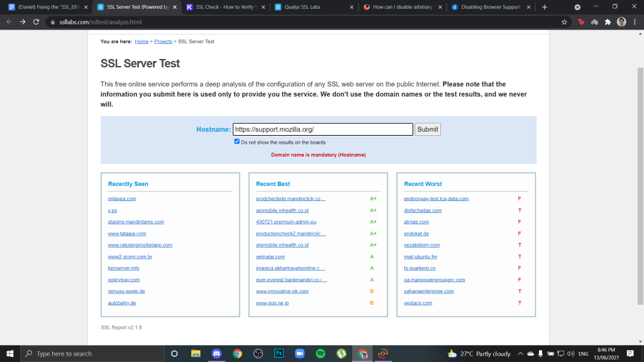This screenshot has height=362, width=644.
Task: Open weather 27°C Partly cloudy widget
Action: pyautogui.click(x=479, y=353)
